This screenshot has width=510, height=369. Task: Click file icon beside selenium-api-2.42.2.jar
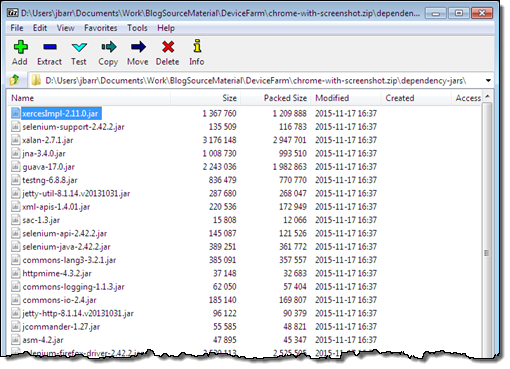(x=15, y=233)
